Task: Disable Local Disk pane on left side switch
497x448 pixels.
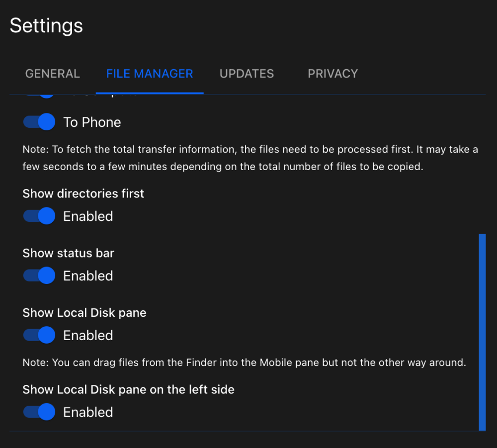Action: tap(39, 412)
